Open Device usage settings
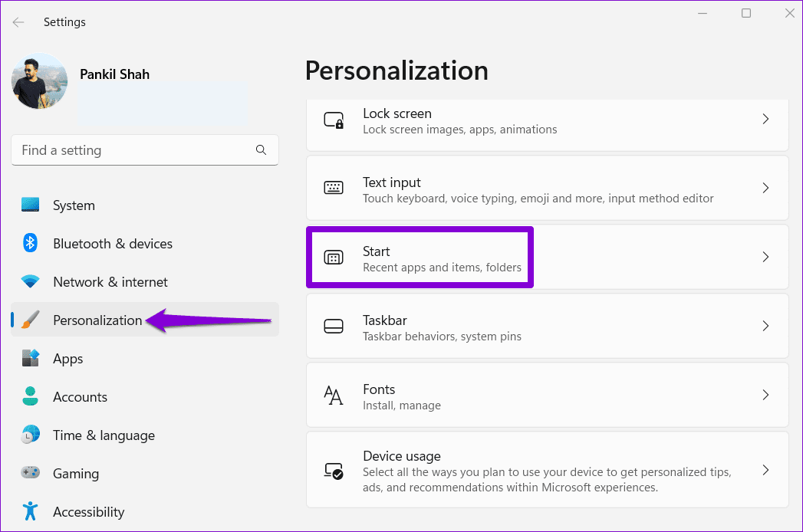Image resolution: width=803 pixels, height=532 pixels. click(548, 470)
